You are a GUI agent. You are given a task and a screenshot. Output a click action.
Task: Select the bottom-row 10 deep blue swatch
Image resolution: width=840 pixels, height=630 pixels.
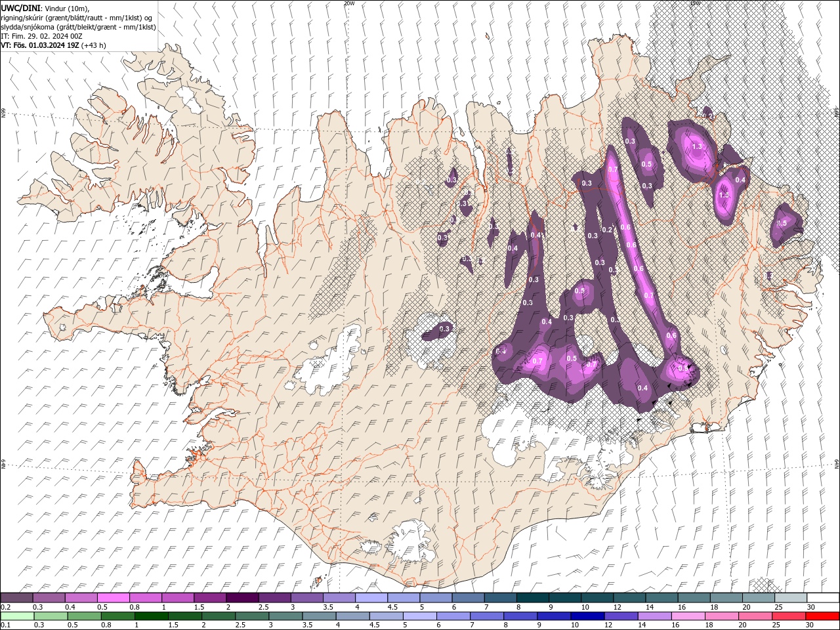(x=587, y=616)
